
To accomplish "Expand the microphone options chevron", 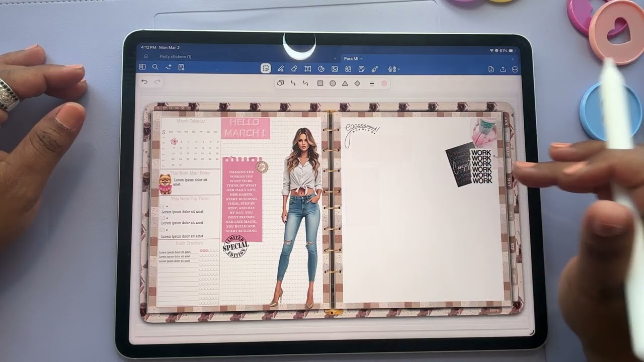I will (399, 69).
